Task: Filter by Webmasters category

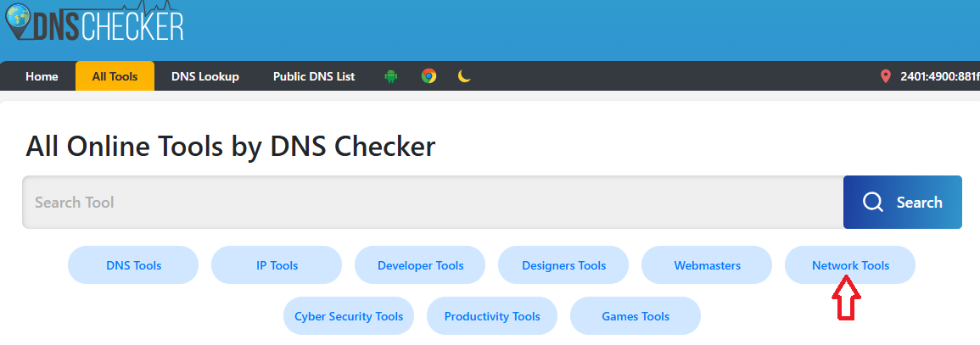Action: pyautogui.click(x=707, y=265)
